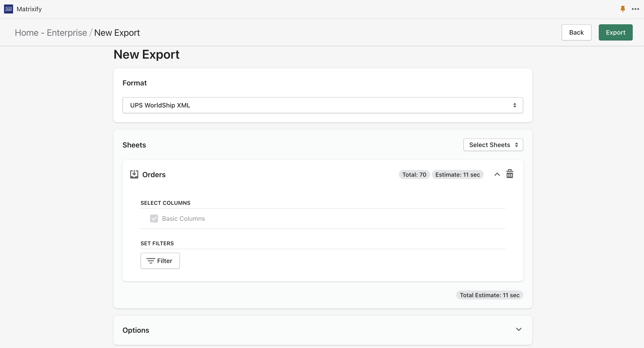Open the Select Sheets dropdown
644x348 pixels.
(493, 145)
